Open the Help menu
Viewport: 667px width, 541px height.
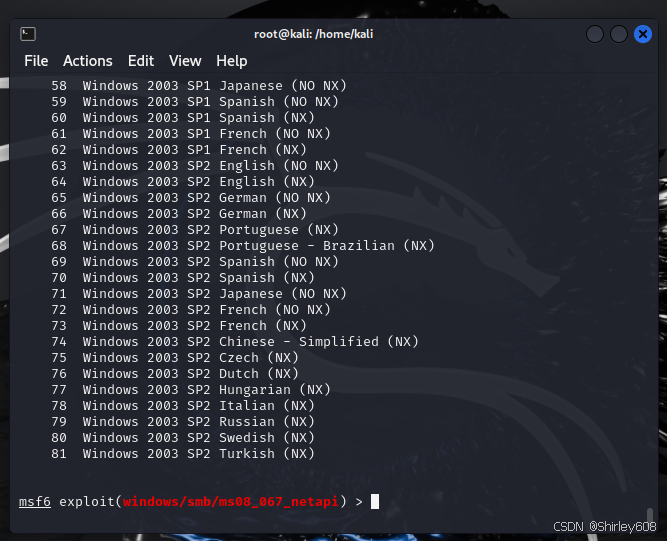(x=232, y=61)
